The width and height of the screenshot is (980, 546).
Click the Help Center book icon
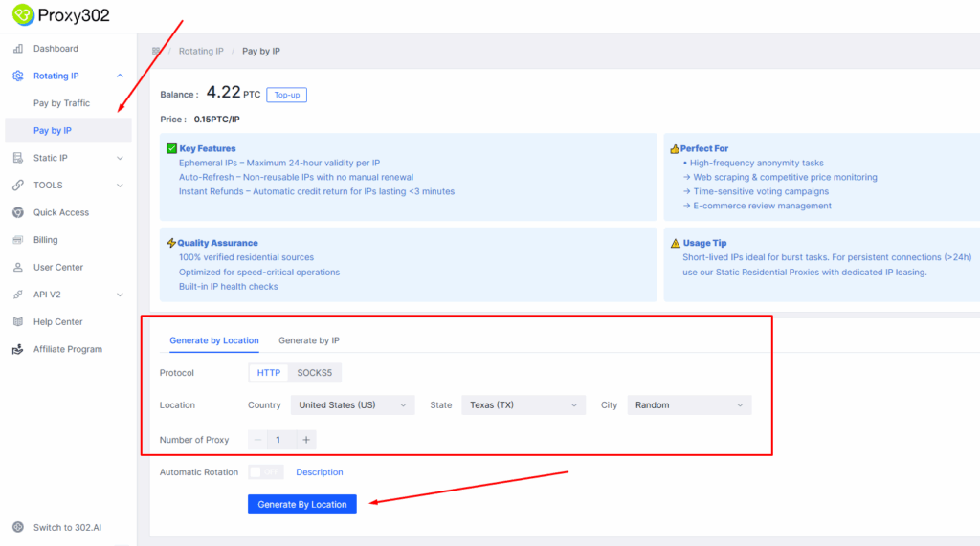click(x=18, y=321)
